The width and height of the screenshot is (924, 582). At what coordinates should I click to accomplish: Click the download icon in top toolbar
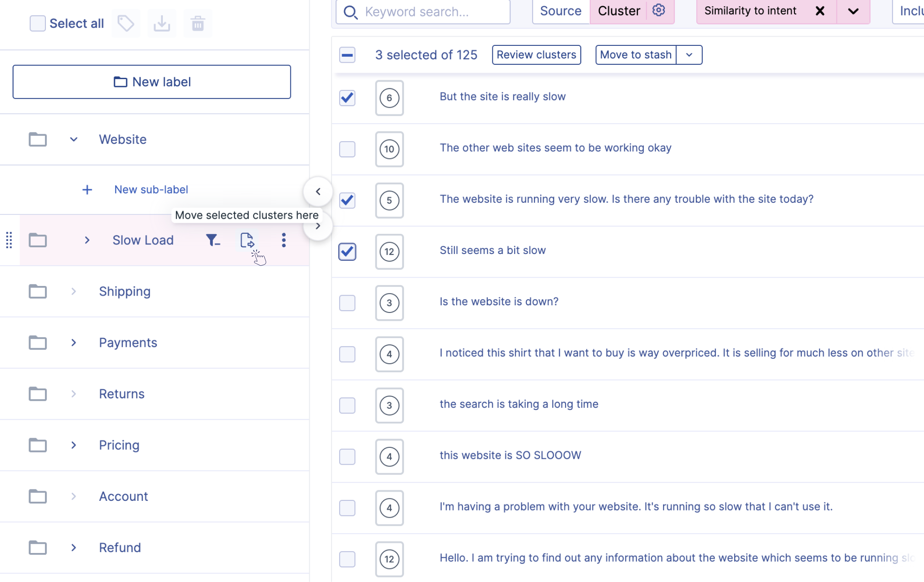tap(162, 24)
